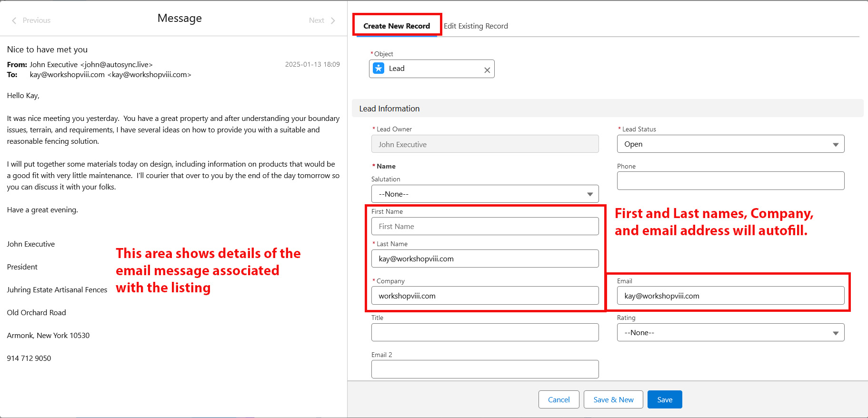Click into the Last Name field
868x418 pixels.
[484, 259]
